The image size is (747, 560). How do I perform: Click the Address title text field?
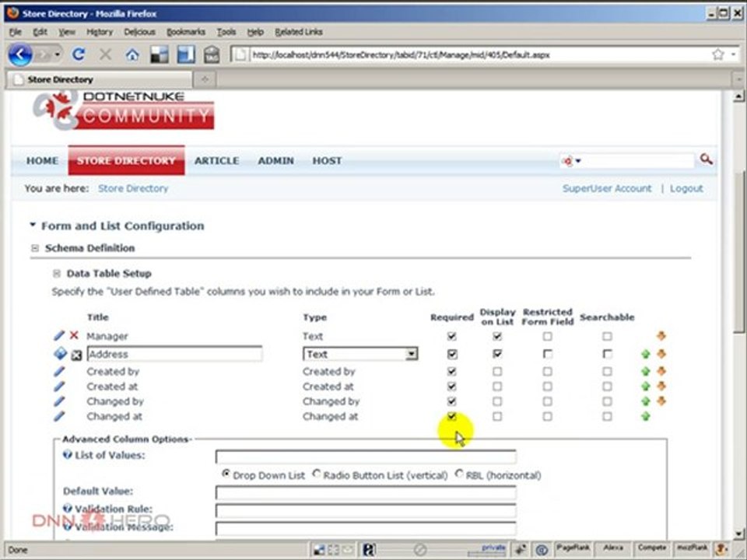click(174, 354)
